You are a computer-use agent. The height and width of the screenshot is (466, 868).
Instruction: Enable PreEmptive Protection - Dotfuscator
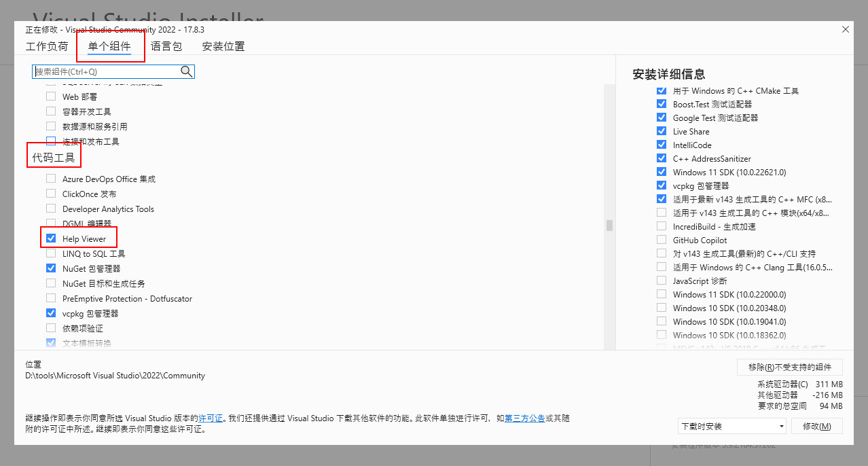pyautogui.click(x=51, y=298)
